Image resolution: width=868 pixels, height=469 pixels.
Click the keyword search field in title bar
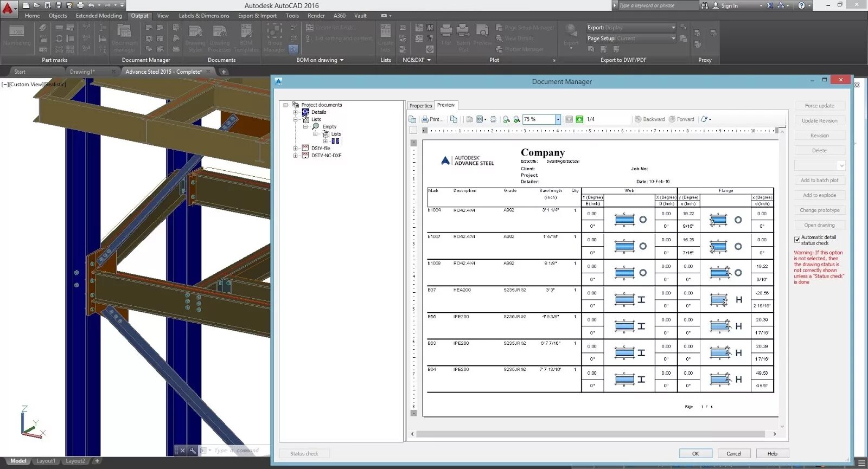pyautogui.click(x=658, y=5)
